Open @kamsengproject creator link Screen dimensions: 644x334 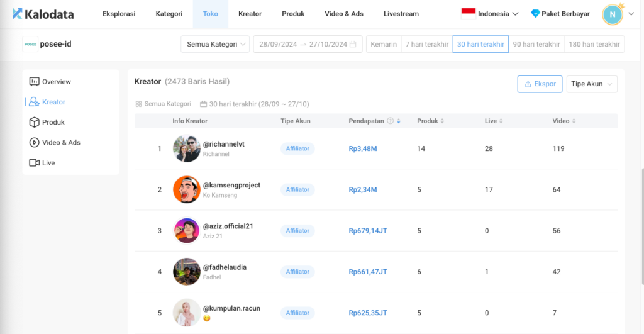[231, 185]
